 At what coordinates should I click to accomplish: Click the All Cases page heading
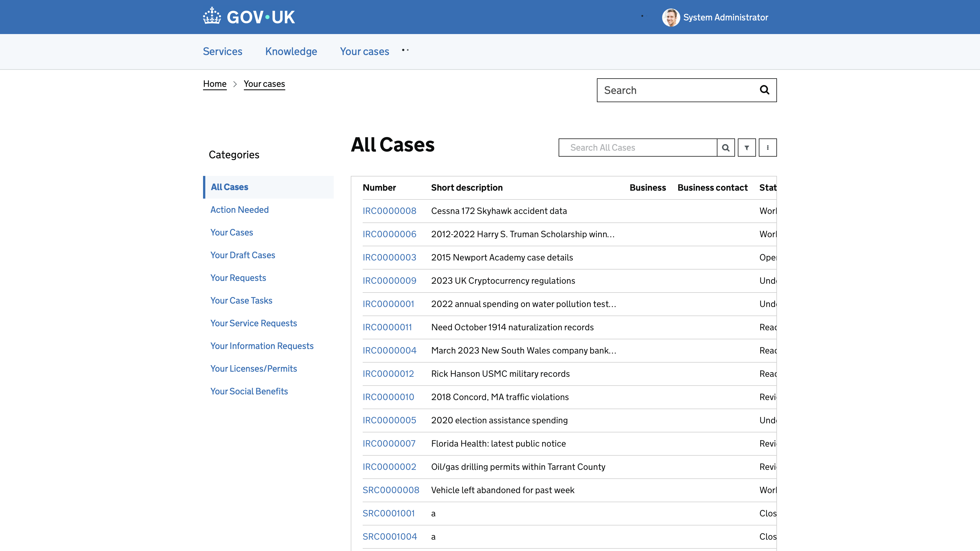click(393, 145)
